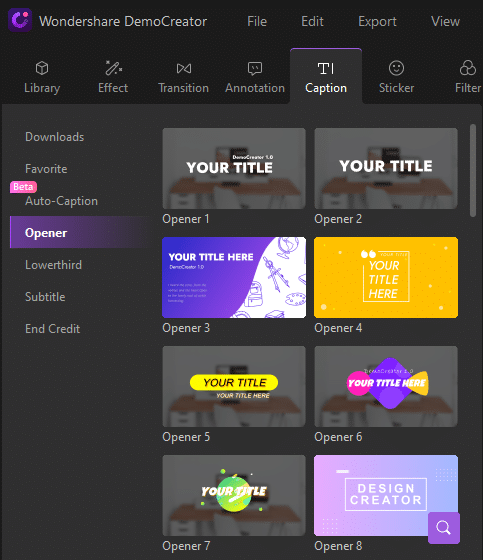The height and width of the screenshot is (560, 483).
Task: Open the Transition bowtie icon
Action: 184,68
